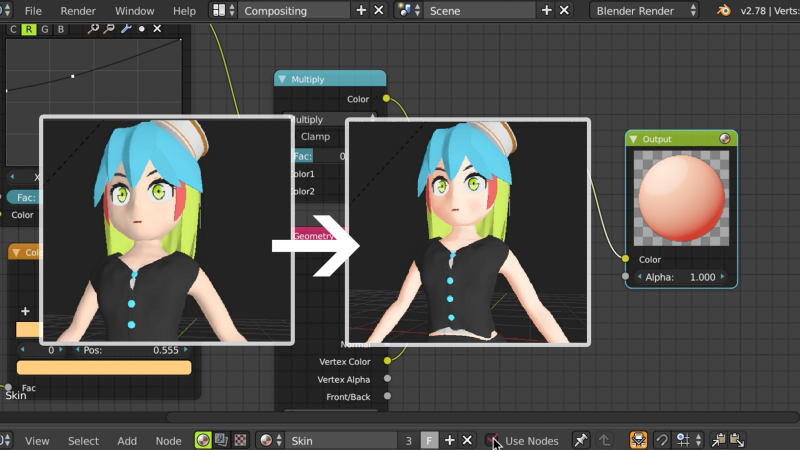Open the File menu
Viewport: 800px width, 450px height.
click(33, 11)
